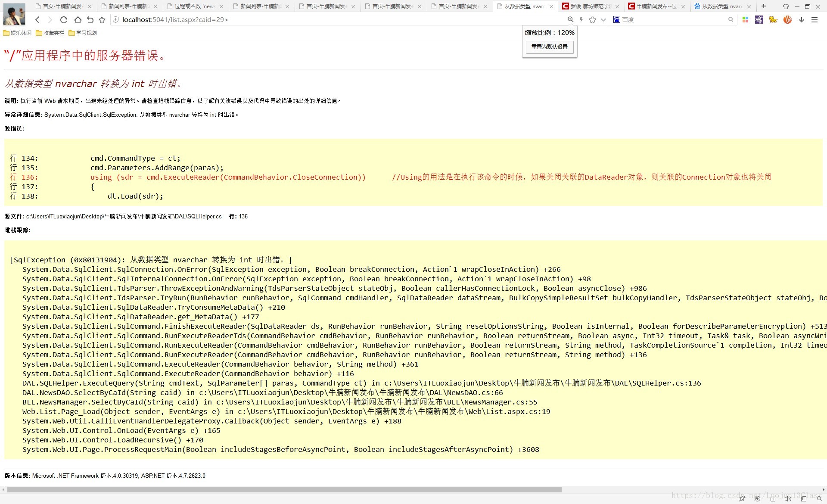Viewport: 827px width, 504px height.
Task: Click the scrollbar left arrow
Action: pos(3,489)
